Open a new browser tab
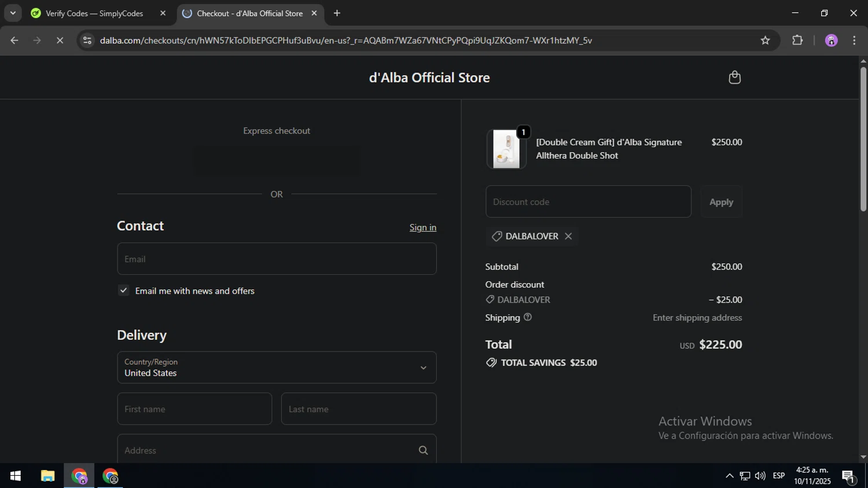 click(x=337, y=13)
